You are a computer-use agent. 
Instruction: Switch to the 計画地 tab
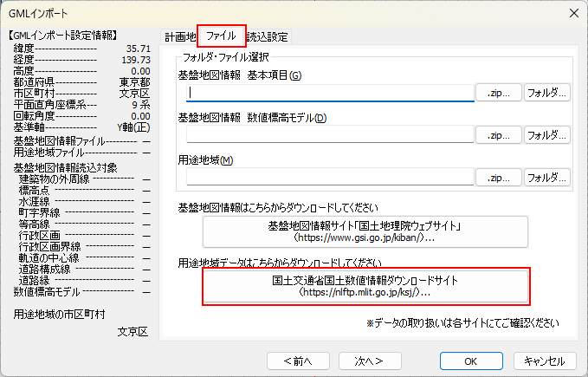point(180,36)
